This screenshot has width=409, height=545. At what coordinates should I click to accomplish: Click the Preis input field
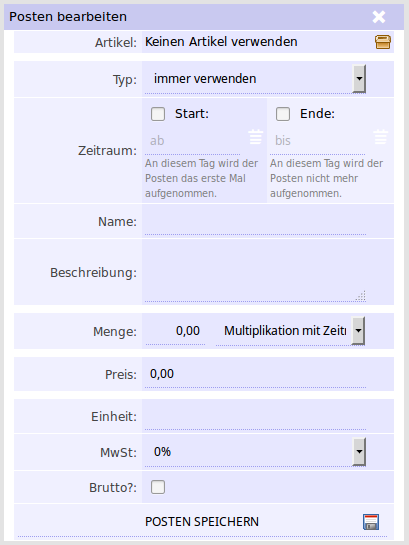(255, 374)
